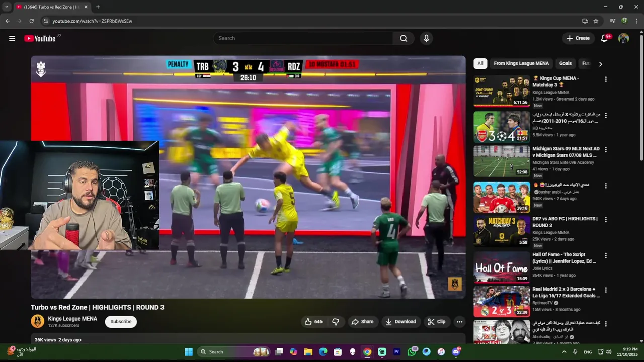This screenshot has height=362, width=644.
Task: Open options for bashar arabi video
Action: (x=606, y=186)
